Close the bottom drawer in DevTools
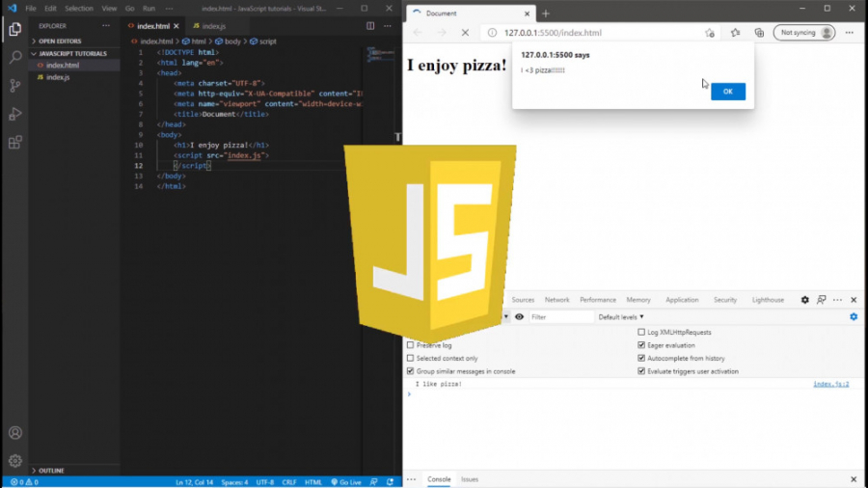868x488 pixels. (854, 479)
